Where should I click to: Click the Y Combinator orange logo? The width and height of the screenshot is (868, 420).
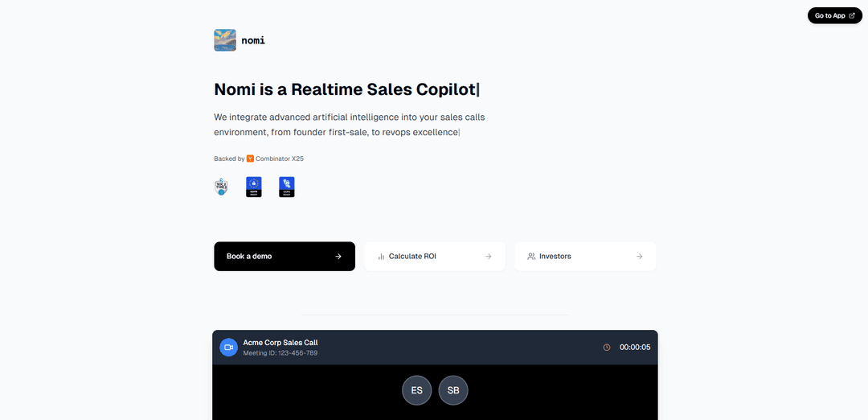tap(250, 159)
